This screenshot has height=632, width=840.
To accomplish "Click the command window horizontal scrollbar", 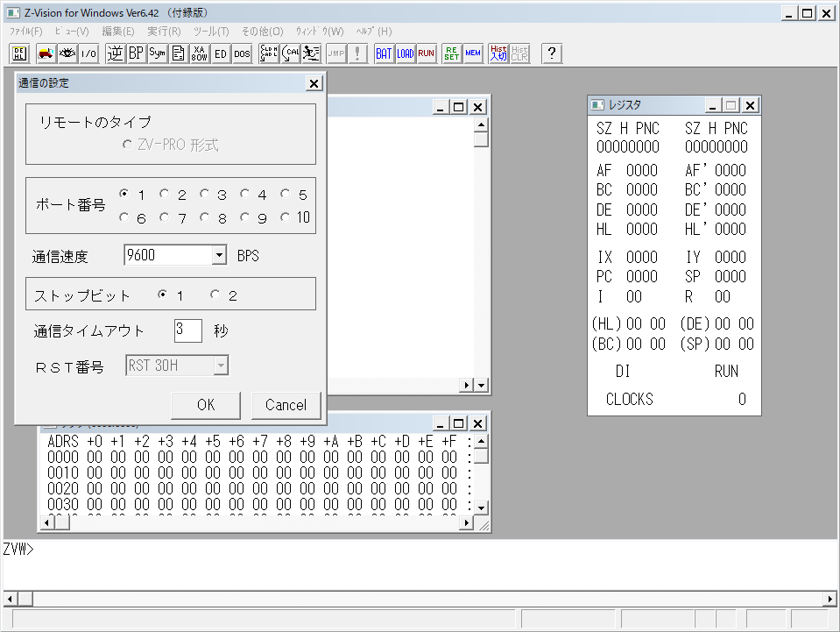I will (x=420, y=599).
